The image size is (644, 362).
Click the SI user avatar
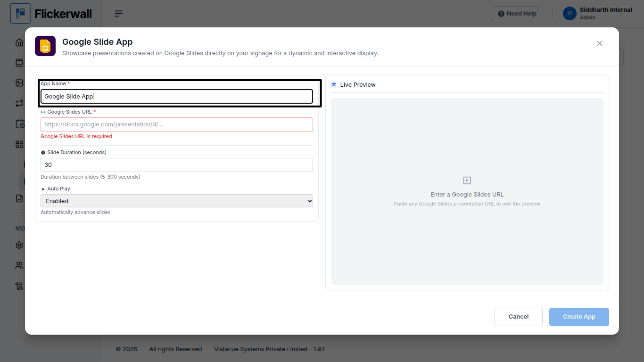pos(570,13)
